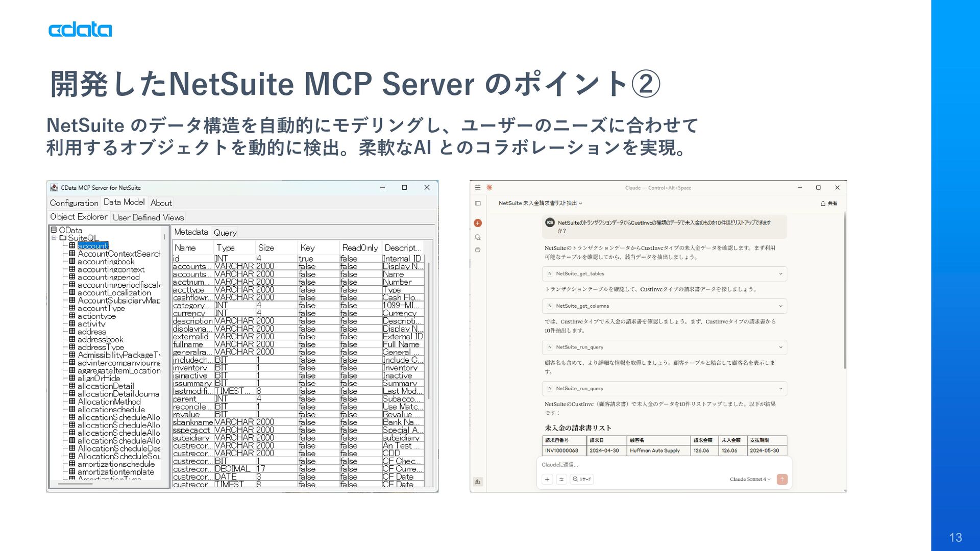The image size is (980, 551).
Task: Select the Query tab
Action: click(225, 233)
